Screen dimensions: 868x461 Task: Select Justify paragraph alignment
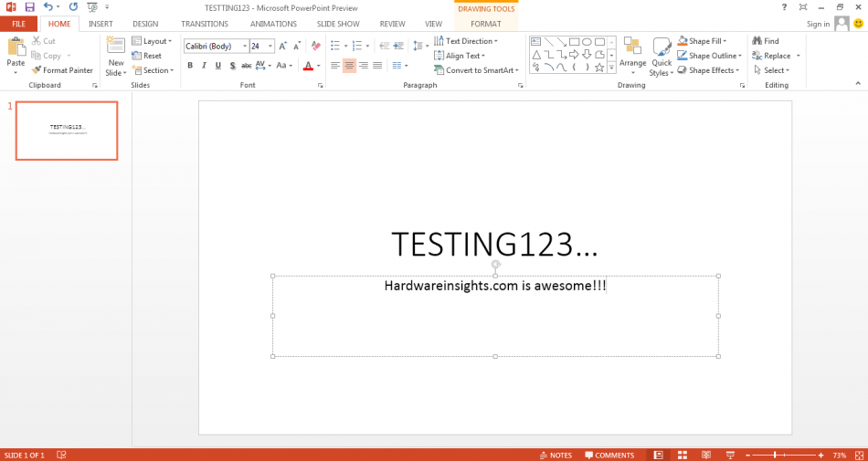pyautogui.click(x=377, y=65)
